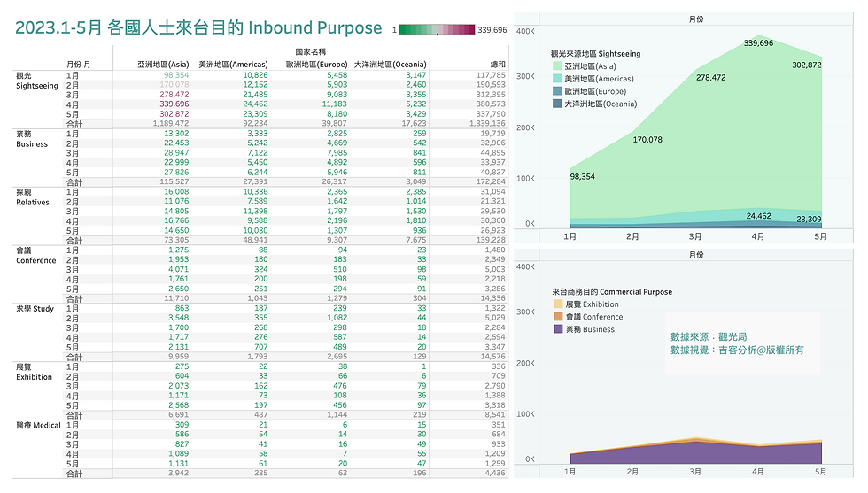
Task: Click the 23,309 data label on the chart
Action: click(x=809, y=220)
